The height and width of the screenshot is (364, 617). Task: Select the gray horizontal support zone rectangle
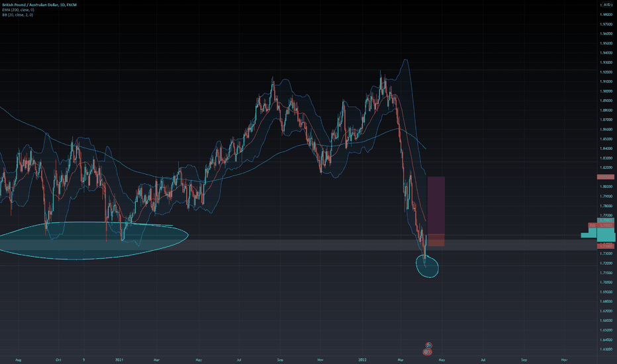pos(299,245)
